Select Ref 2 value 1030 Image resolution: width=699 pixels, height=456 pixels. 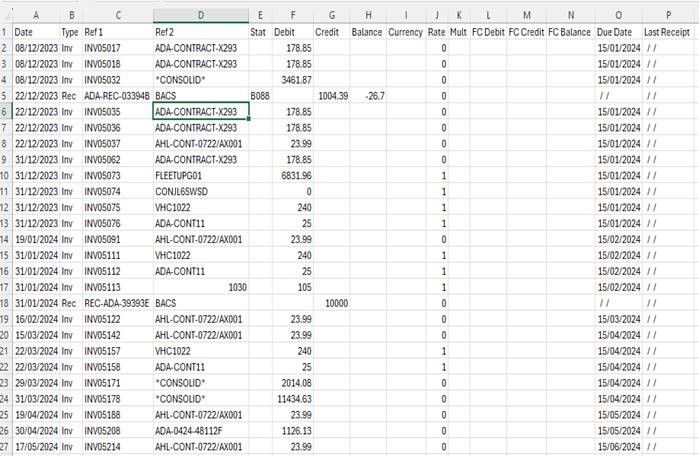pyautogui.click(x=201, y=288)
